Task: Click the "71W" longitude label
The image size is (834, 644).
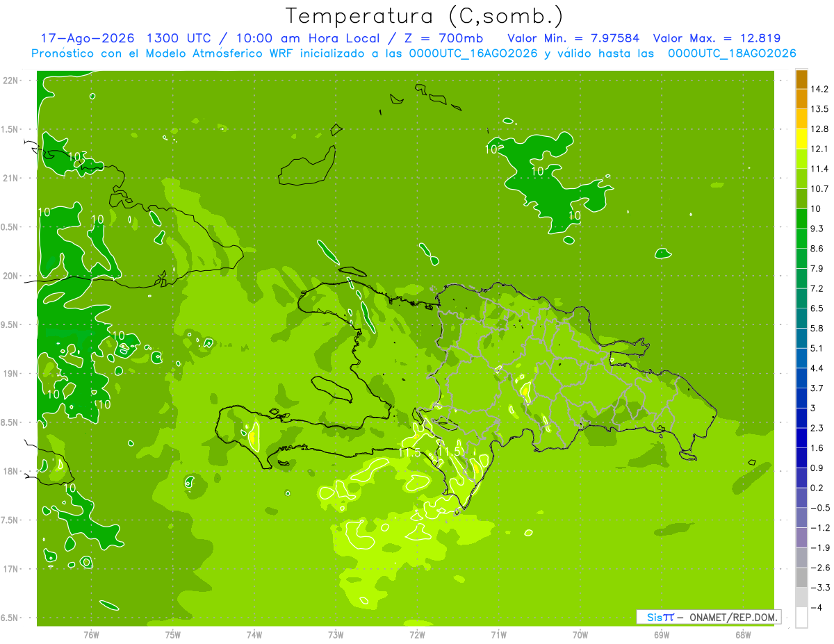Action: pyautogui.click(x=498, y=635)
